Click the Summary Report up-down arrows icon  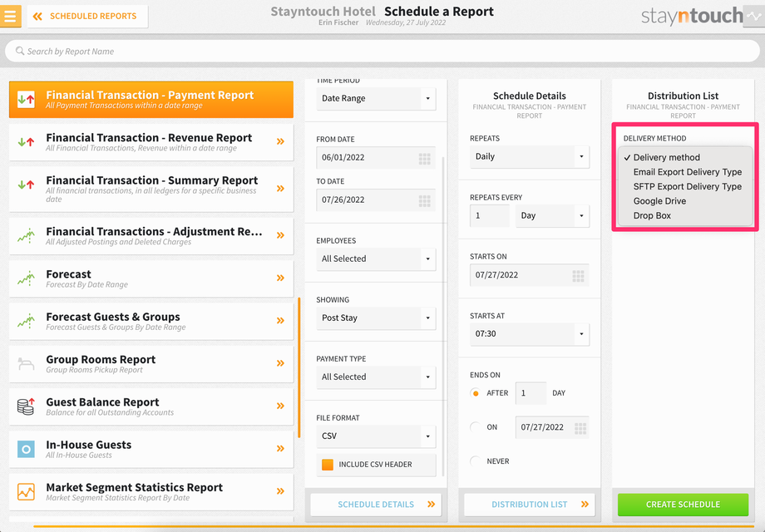pyautogui.click(x=26, y=185)
